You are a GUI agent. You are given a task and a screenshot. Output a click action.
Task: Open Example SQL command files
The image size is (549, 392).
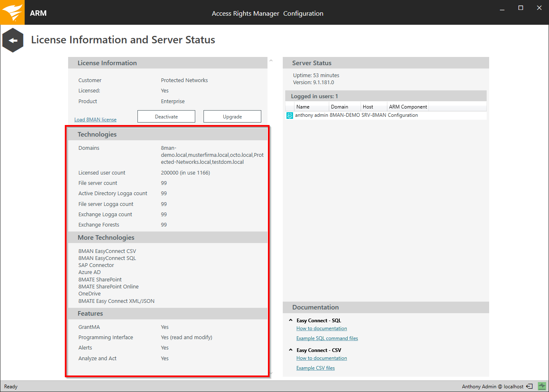coord(327,338)
